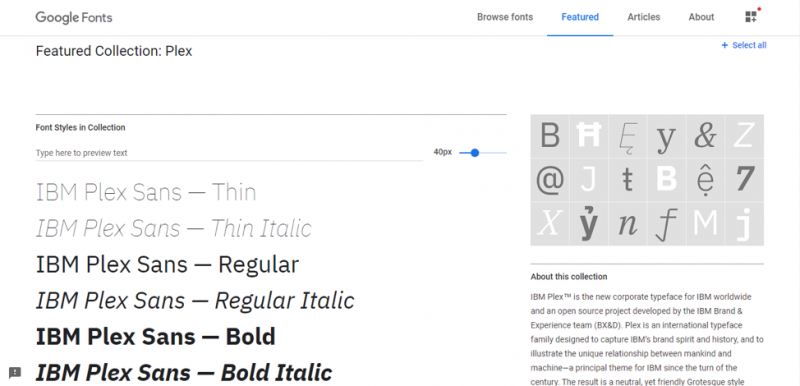The width and height of the screenshot is (800, 386).
Task: Open the Browse fonts tab
Action: [x=505, y=17]
